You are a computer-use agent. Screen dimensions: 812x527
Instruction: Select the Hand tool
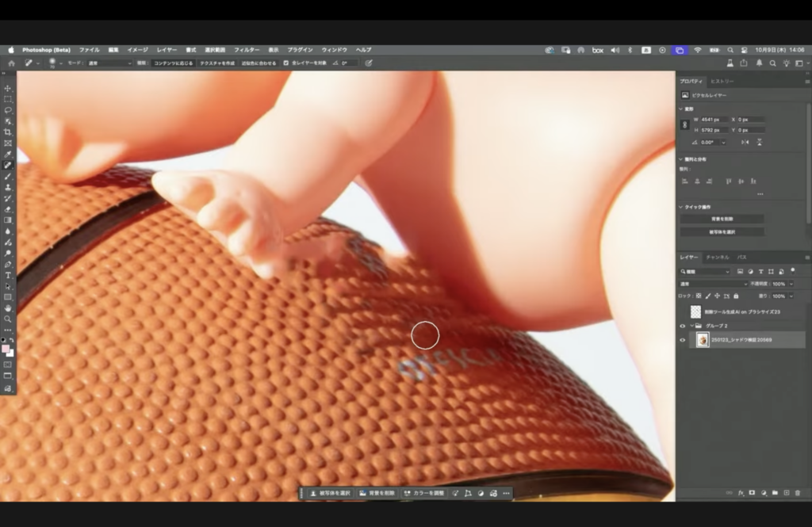click(x=8, y=307)
